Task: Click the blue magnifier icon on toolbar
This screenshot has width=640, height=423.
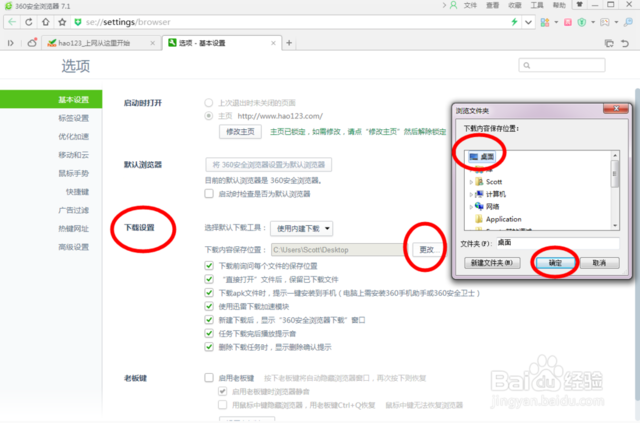Action: [x=629, y=22]
